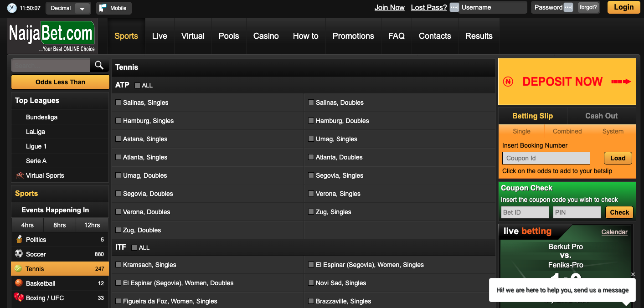Open the Sports main menu
The height and width of the screenshot is (308, 644).
click(126, 36)
